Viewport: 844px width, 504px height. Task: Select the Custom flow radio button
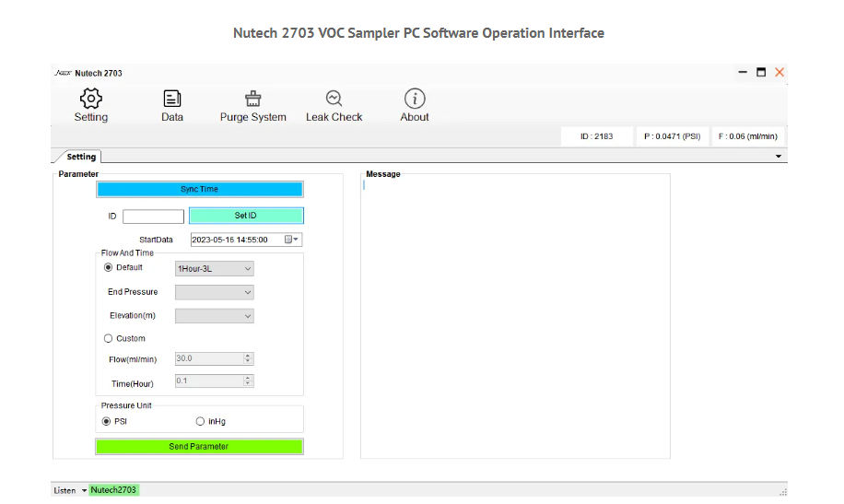coord(109,338)
